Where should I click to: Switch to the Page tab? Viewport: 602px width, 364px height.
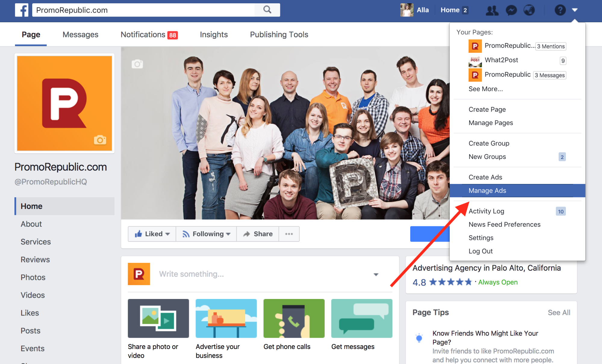pyautogui.click(x=31, y=35)
